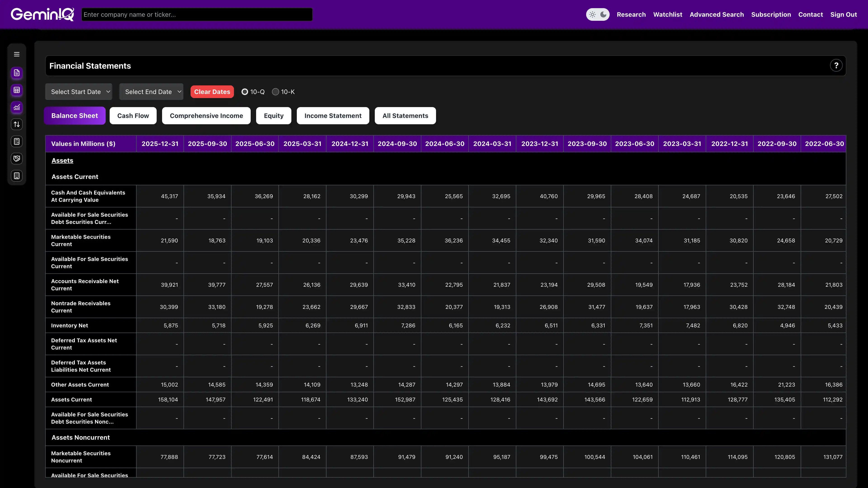The height and width of the screenshot is (488, 868).
Task: Select the document filings icon in sidebar
Action: [17, 73]
